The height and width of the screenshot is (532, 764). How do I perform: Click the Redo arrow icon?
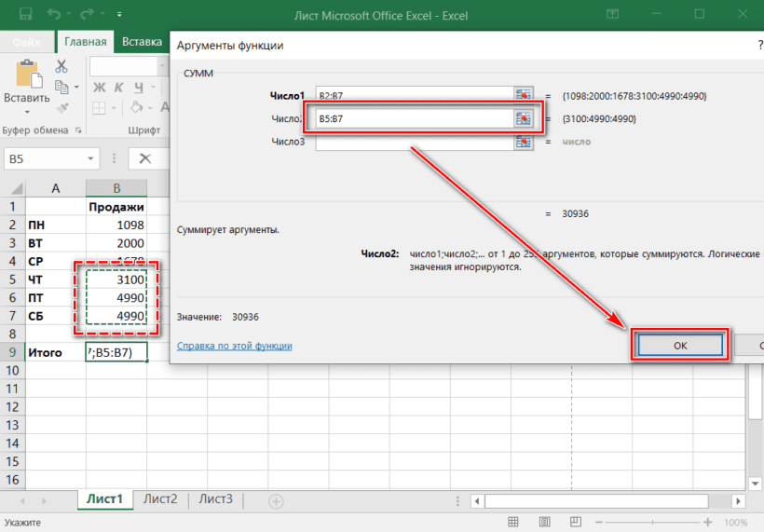click(x=87, y=14)
